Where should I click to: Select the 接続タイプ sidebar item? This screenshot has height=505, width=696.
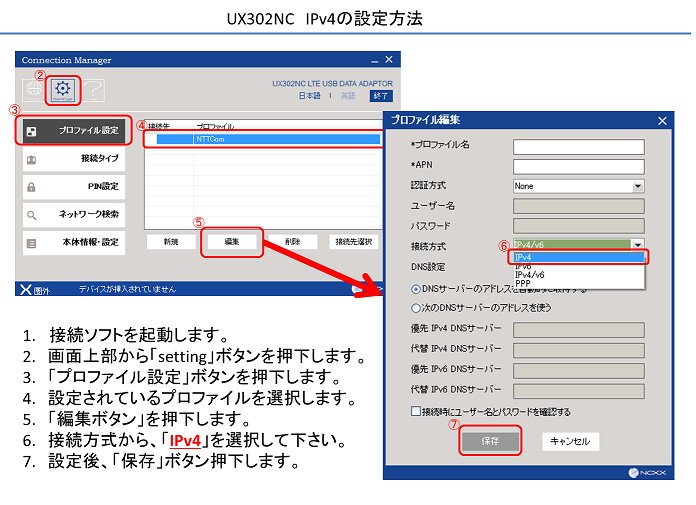[74, 159]
